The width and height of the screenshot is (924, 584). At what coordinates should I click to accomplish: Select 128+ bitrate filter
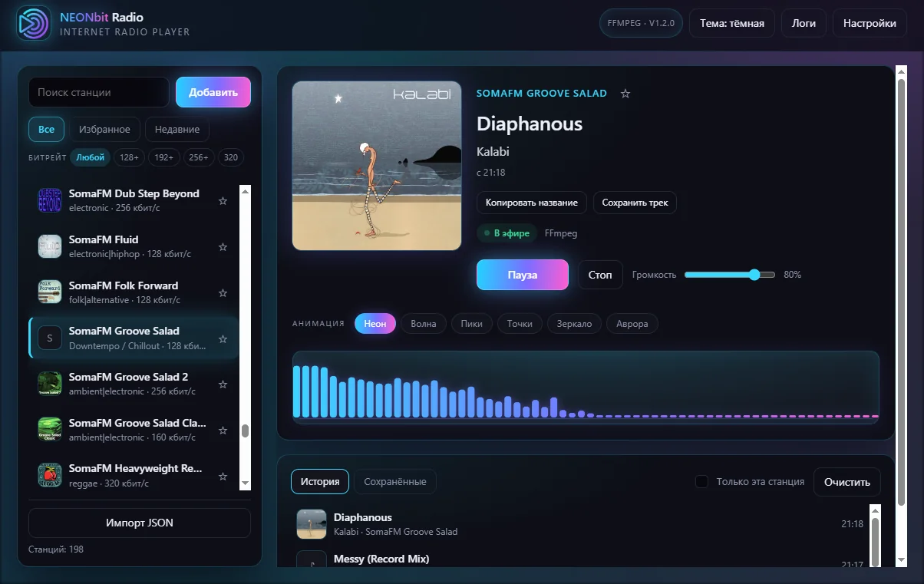[130, 157]
